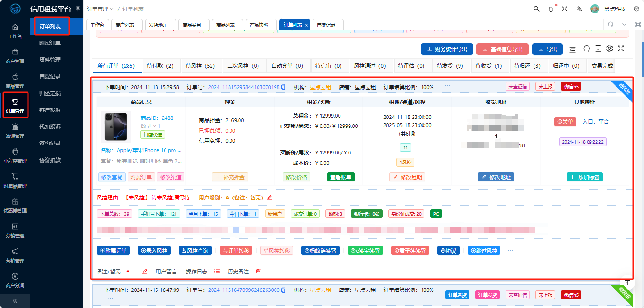This screenshot has width=644, height=308.
Task: Show more status tabs via the ellipsis
Action: coord(624,66)
